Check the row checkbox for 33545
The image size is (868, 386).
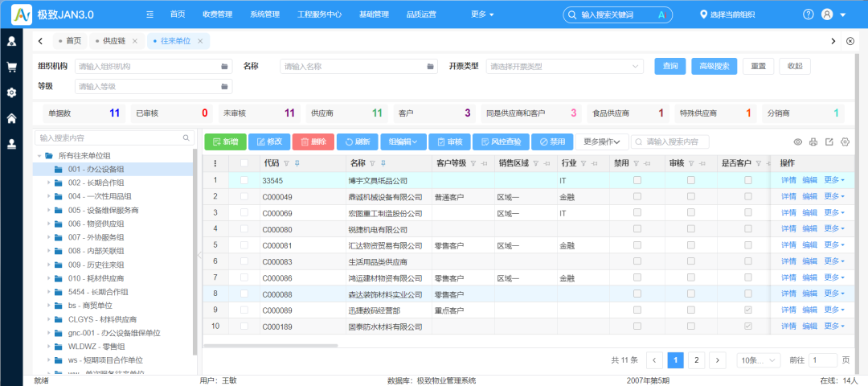244,180
